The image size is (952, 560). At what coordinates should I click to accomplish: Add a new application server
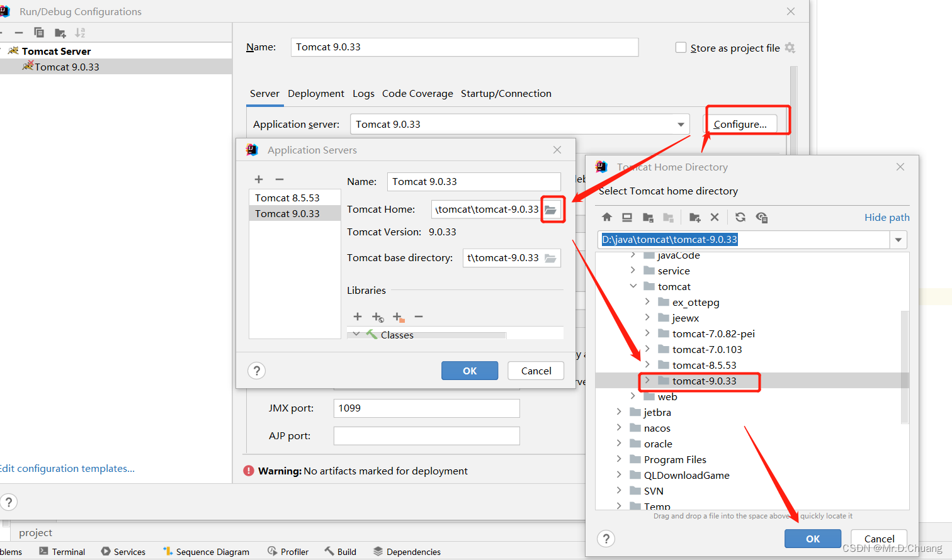click(x=259, y=179)
